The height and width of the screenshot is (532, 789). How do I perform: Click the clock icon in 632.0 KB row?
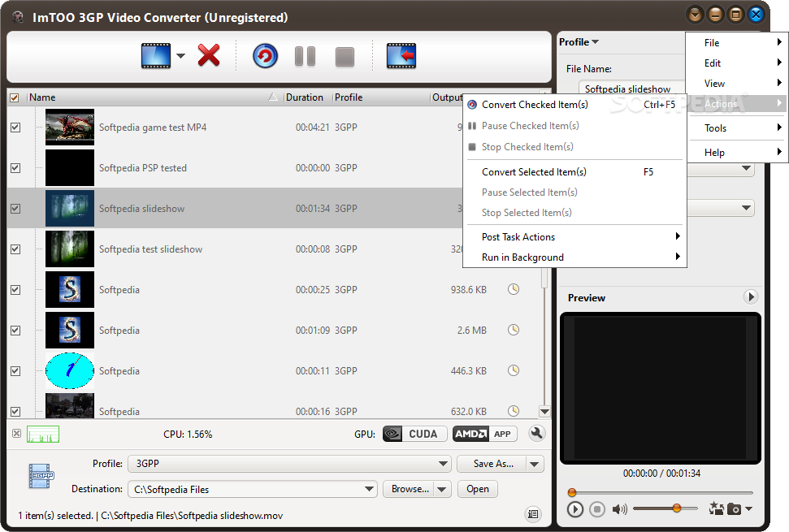[x=514, y=411]
